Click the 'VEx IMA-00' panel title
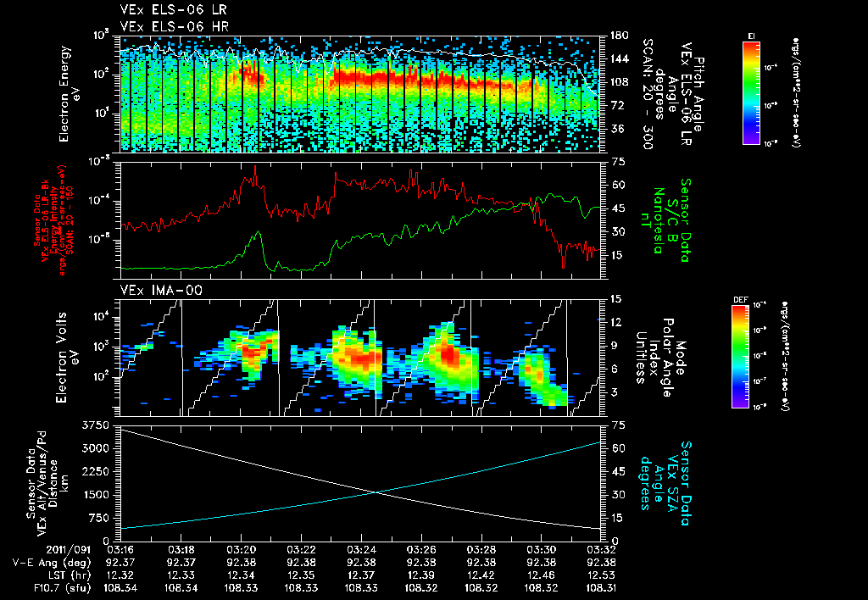 click(161, 290)
